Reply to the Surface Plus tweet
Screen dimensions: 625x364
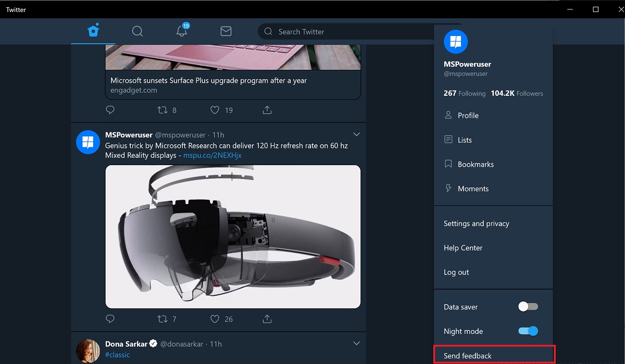coord(110,110)
